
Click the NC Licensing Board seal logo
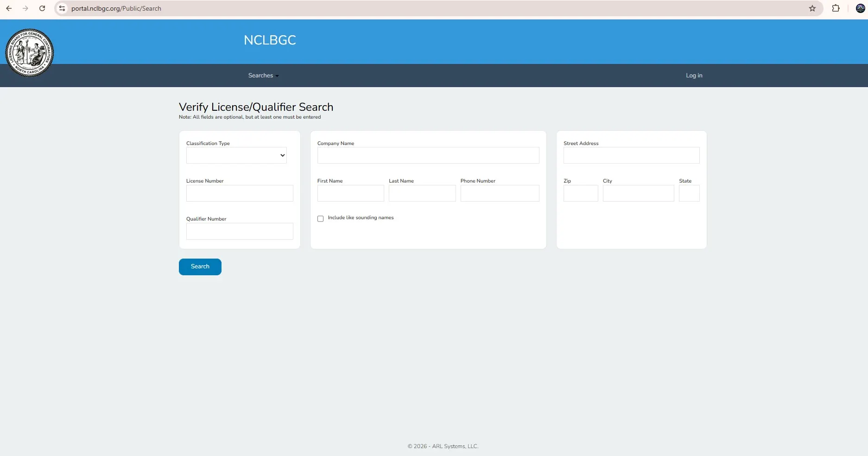click(30, 52)
